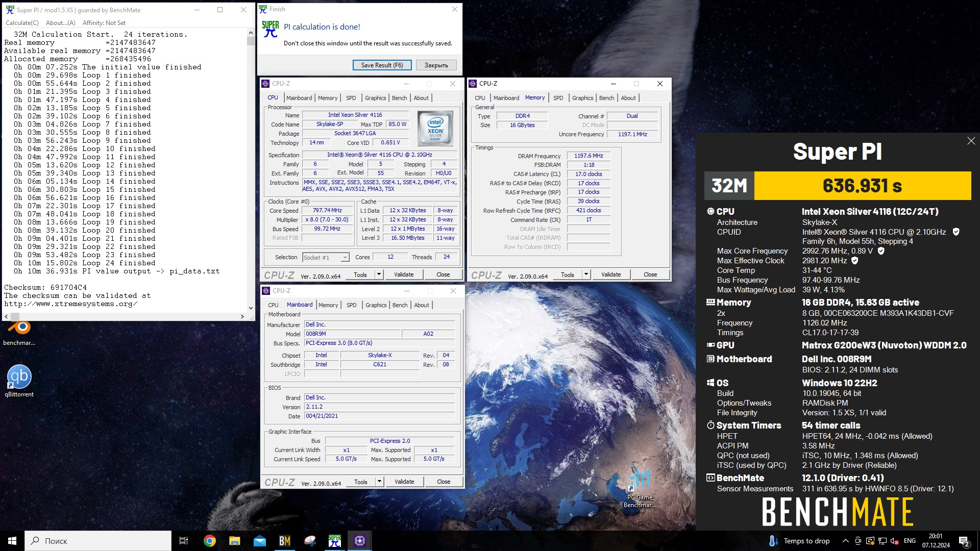
Task: Click the Core Speed value 797.74 MHz
Action: tap(327, 210)
